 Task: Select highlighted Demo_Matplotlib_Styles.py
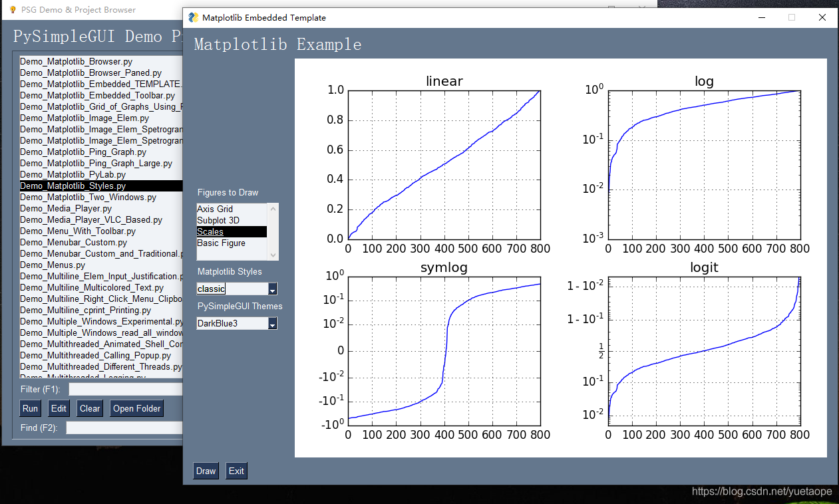pos(101,186)
